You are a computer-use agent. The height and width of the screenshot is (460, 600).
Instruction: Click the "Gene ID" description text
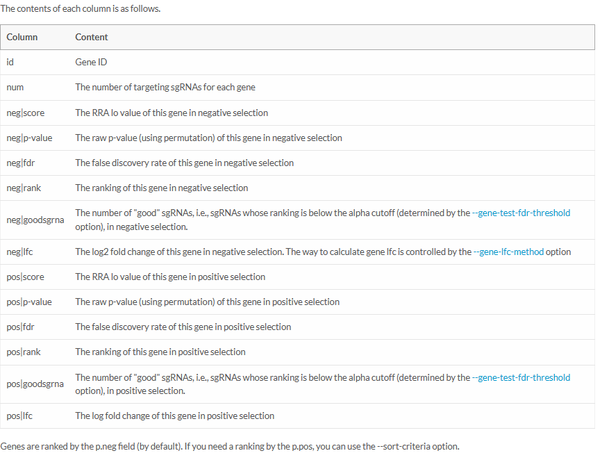click(91, 63)
